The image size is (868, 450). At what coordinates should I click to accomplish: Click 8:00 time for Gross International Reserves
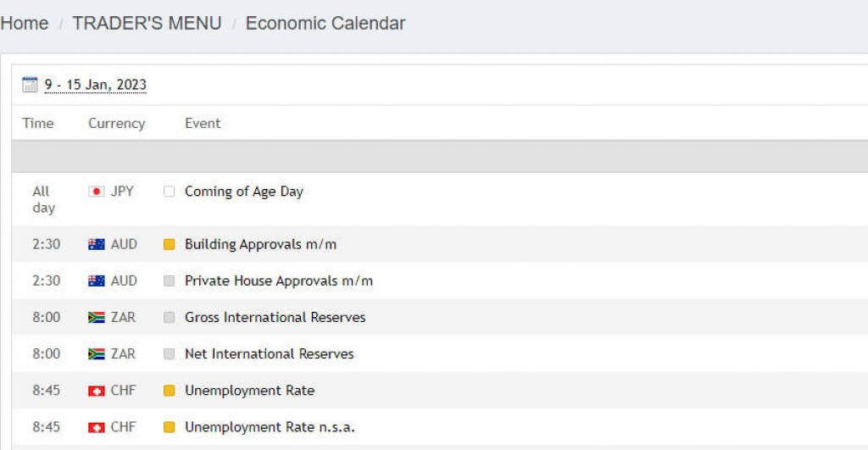click(47, 317)
